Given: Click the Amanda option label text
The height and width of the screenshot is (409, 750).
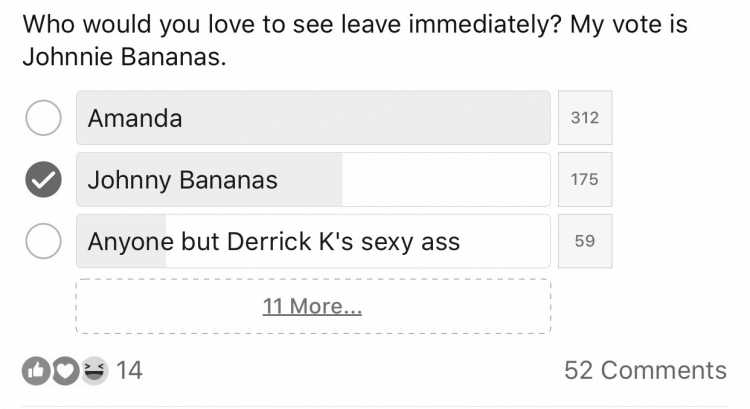Looking at the screenshot, I should click(x=135, y=118).
